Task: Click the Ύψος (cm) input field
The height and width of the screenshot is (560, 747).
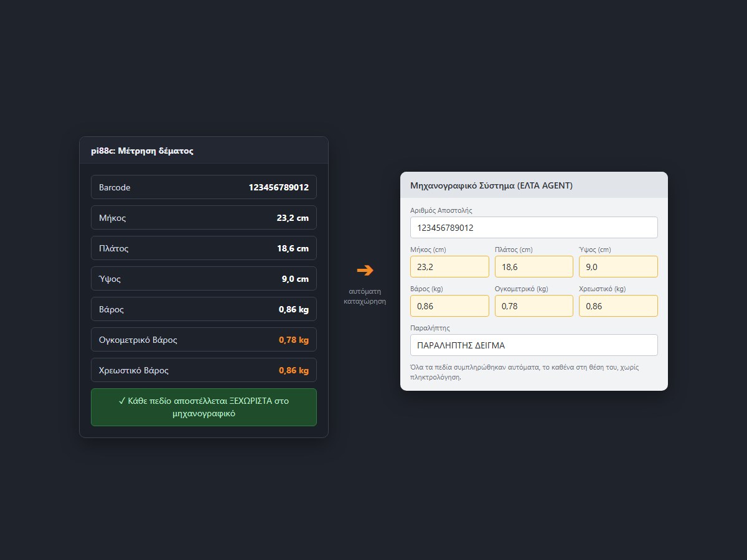Action: pyautogui.click(x=618, y=267)
